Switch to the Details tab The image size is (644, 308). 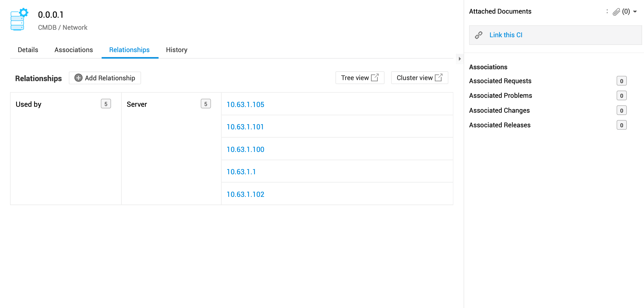pos(28,50)
